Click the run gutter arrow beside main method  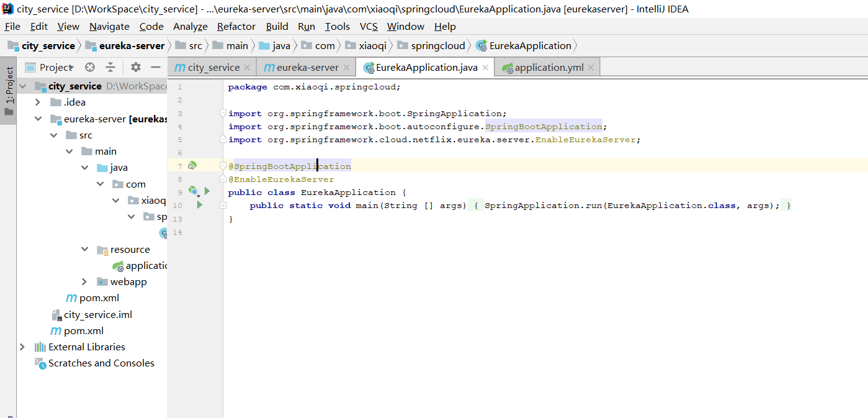pyautogui.click(x=200, y=204)
